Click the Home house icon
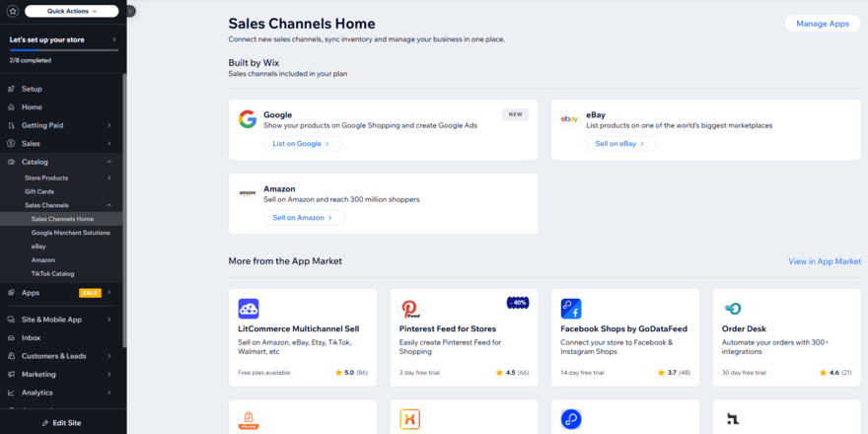Image resolution: width=868 pixels, height=434 pixels. [x=12, y=107]
